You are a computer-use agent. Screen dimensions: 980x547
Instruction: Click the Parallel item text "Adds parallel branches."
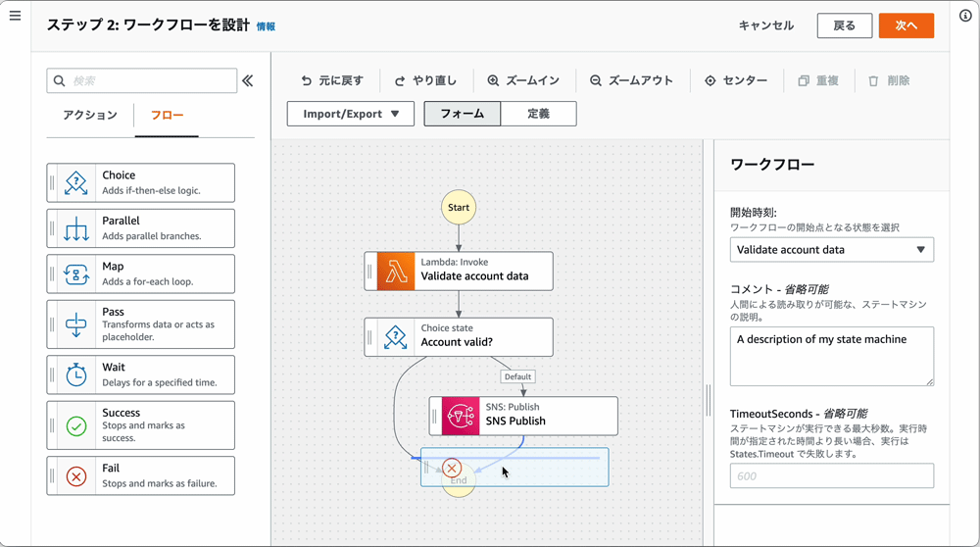point(152,236)
